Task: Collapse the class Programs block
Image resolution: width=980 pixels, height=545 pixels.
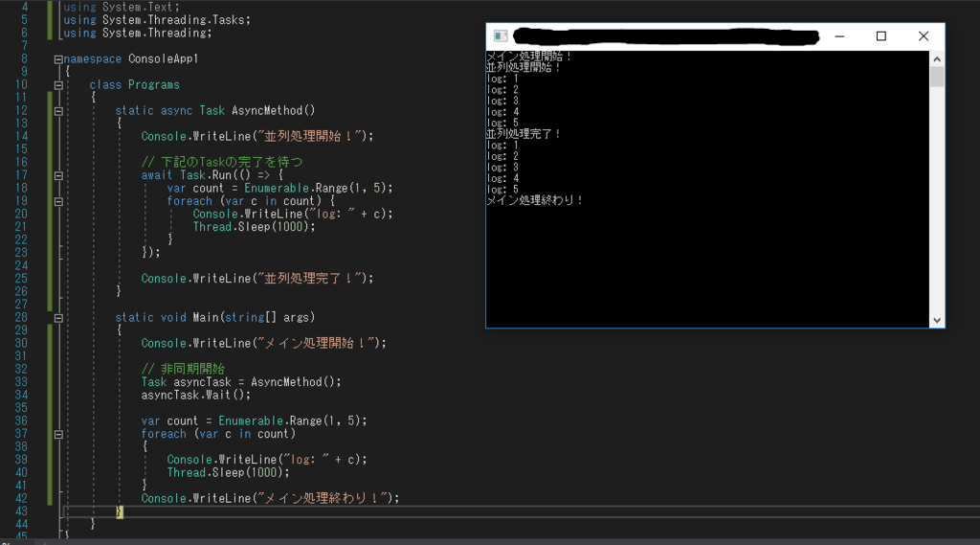Action: click(58, 85)
